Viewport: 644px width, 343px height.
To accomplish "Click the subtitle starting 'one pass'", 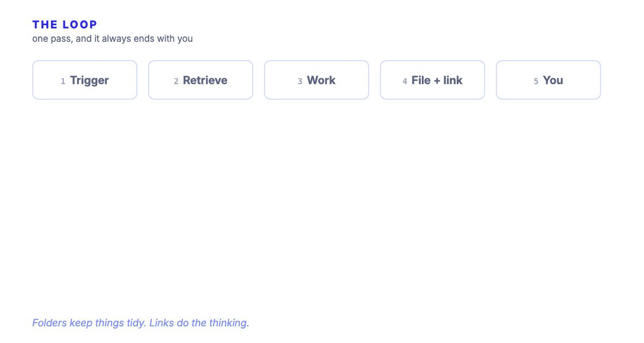I will 112,39.
